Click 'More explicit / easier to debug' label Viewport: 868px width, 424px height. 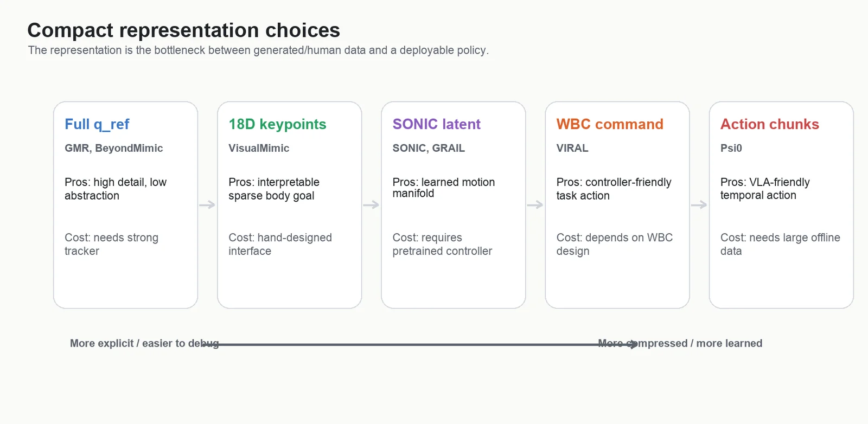(x=144, y=343)
